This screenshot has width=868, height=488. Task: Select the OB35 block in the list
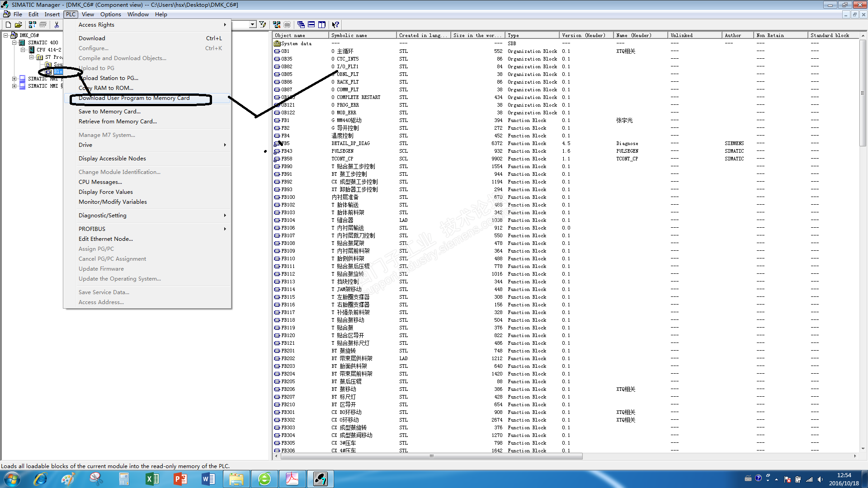(287, 59)
